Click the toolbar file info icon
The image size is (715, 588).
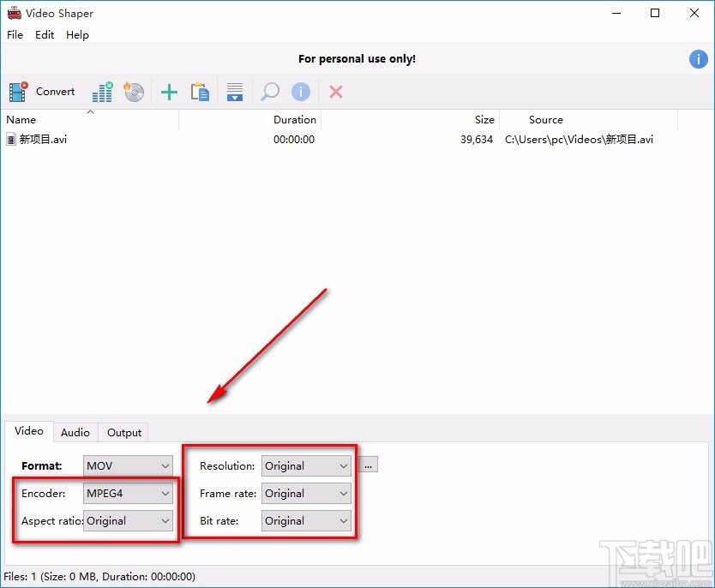(x=301, y=92)
